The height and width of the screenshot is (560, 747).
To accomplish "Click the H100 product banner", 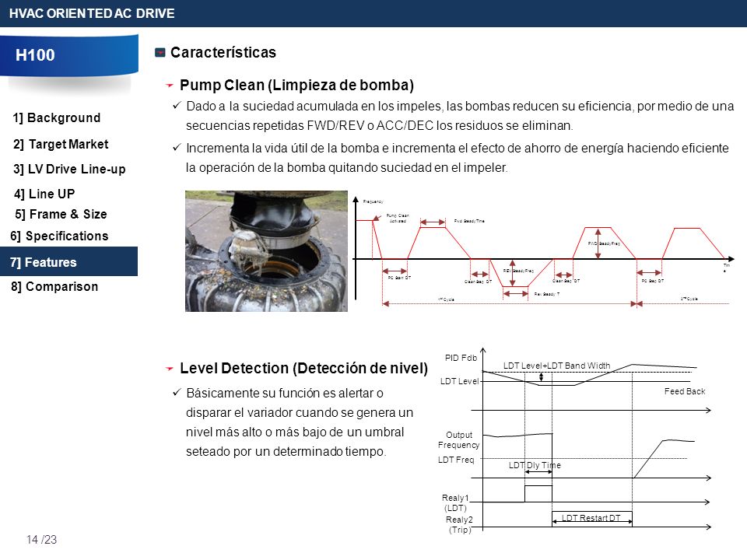I will pos(69,55).
